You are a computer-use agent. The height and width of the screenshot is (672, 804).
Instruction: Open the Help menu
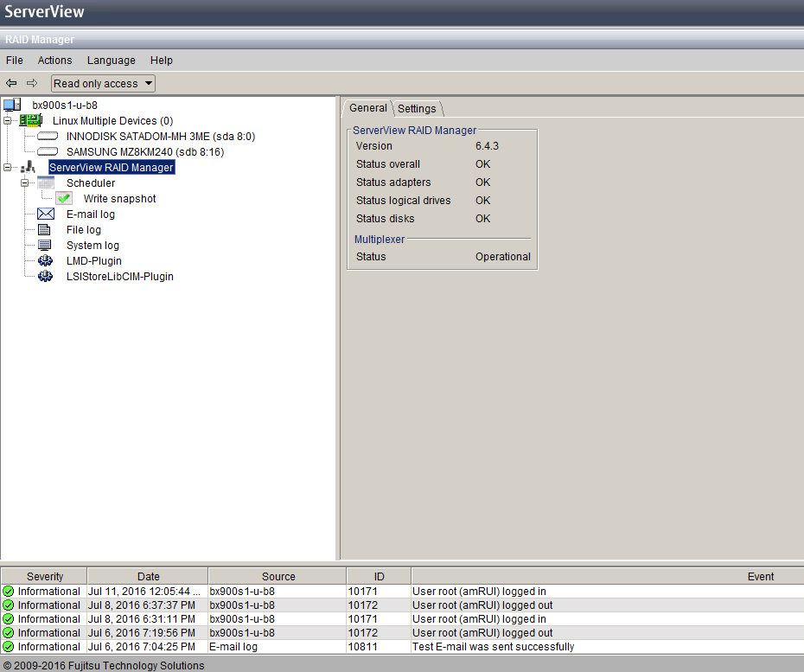(162, 60)
